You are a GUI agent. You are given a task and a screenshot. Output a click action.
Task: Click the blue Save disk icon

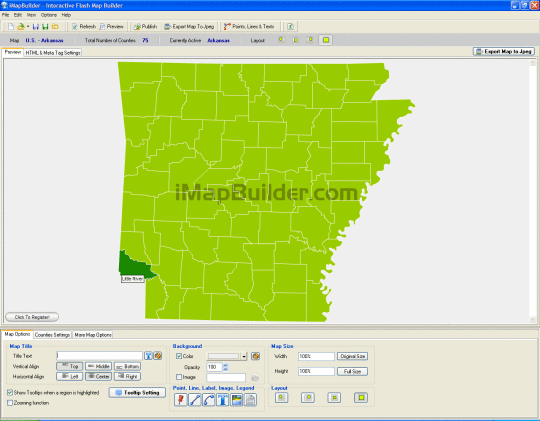point(35,27)
